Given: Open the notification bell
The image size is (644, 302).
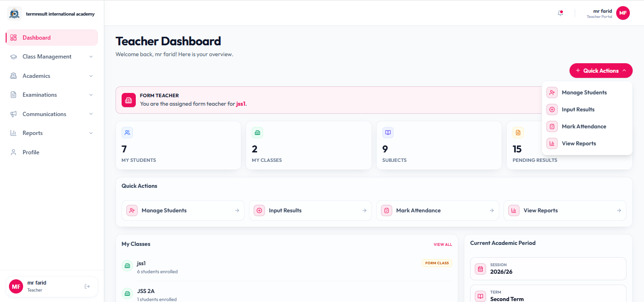Looking at the screenshot, I should (x=561, y=13).
